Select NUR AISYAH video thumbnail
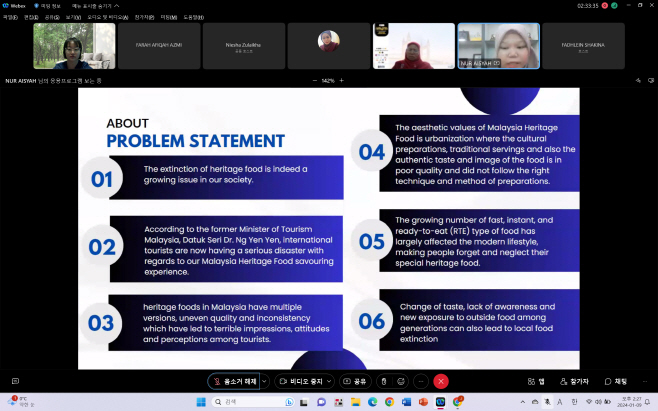 tap(499, 46)
